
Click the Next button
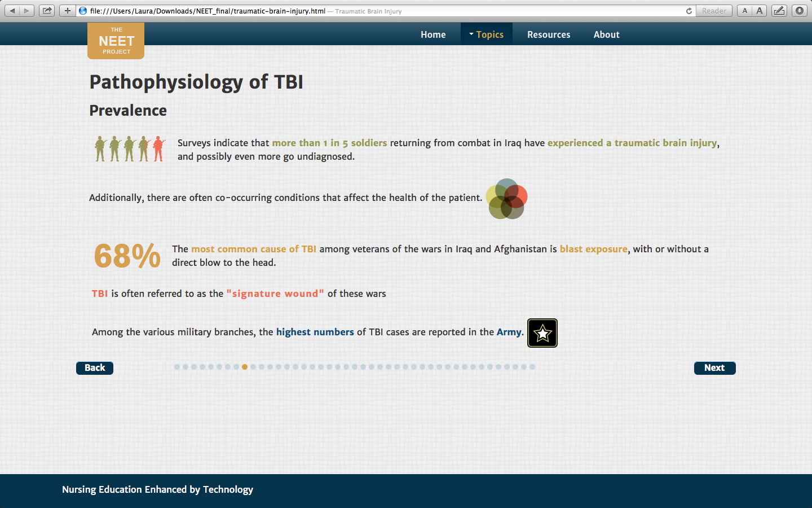pos(714,368)
